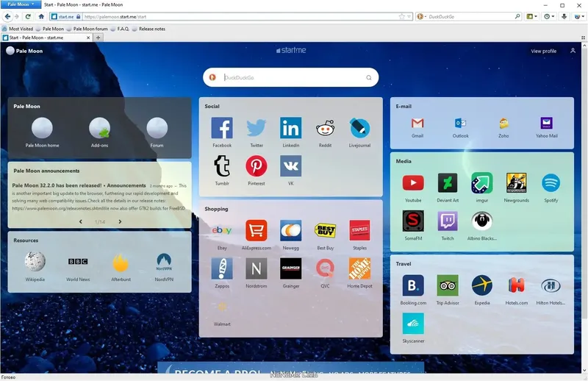
Task: Open the Expedia shortcut
Action: (482, 285)
